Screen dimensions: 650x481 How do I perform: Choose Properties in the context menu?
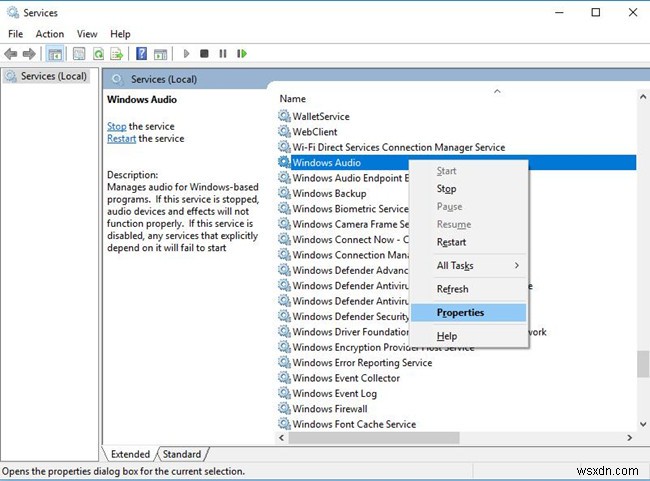(468, 313)
